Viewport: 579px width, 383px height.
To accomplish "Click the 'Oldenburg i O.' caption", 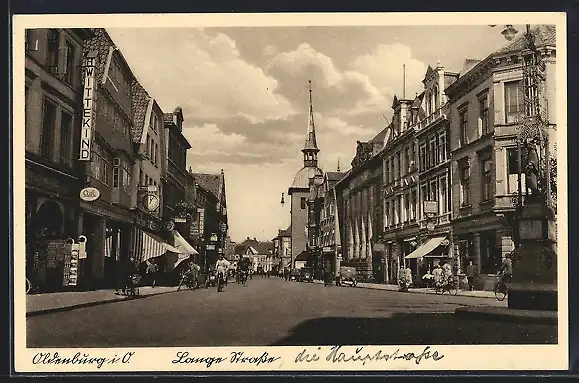I will (83, 359).
